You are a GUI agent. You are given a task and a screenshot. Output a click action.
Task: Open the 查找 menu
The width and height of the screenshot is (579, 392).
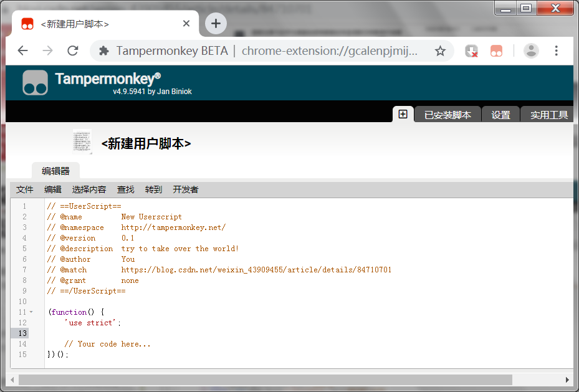pyautogui.click(x=125, y=189)
